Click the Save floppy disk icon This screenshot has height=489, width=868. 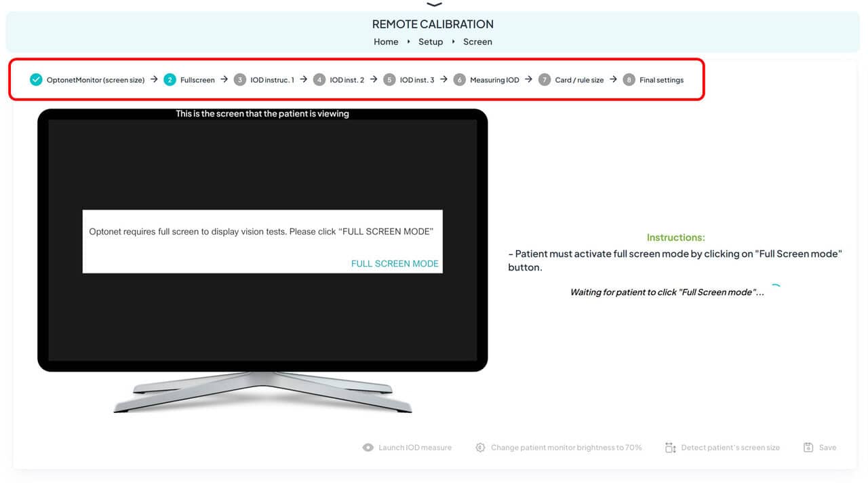click(808, 448)
